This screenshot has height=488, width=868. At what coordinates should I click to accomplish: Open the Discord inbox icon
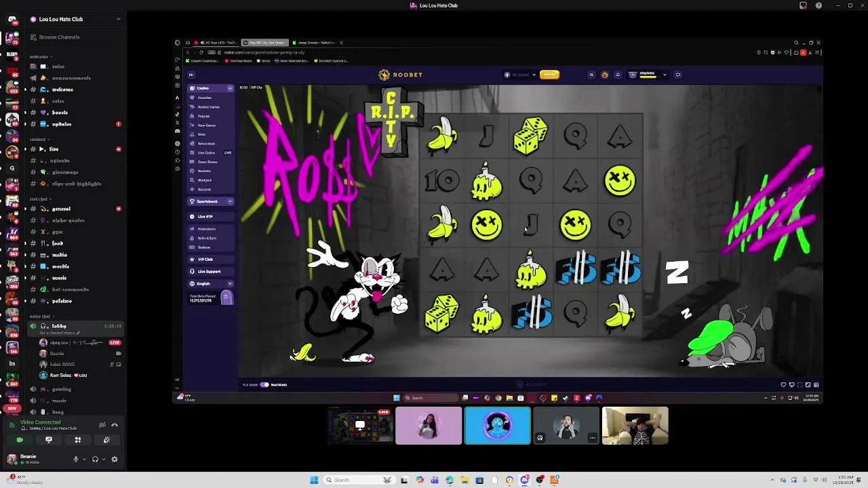(803, 5)
